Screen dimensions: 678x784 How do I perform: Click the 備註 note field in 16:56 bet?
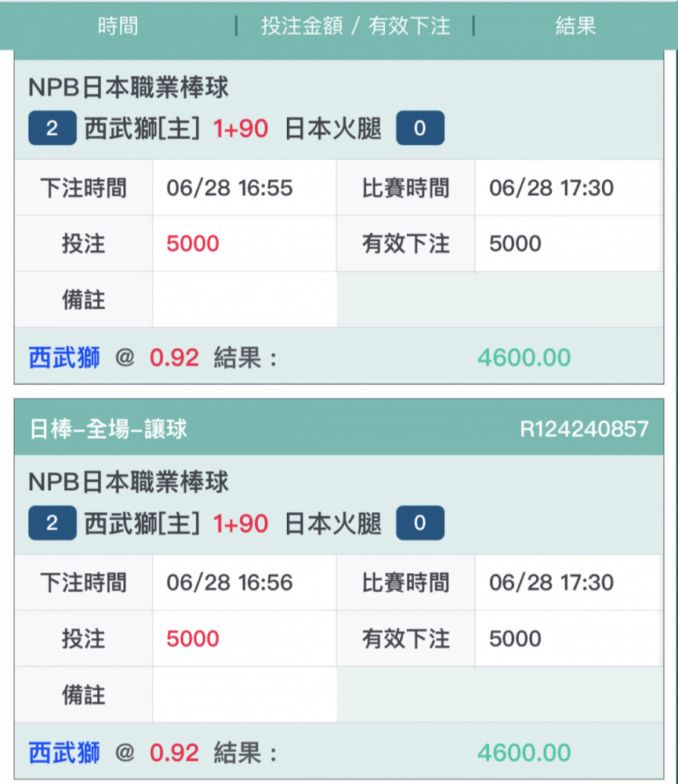coord(244,695)
